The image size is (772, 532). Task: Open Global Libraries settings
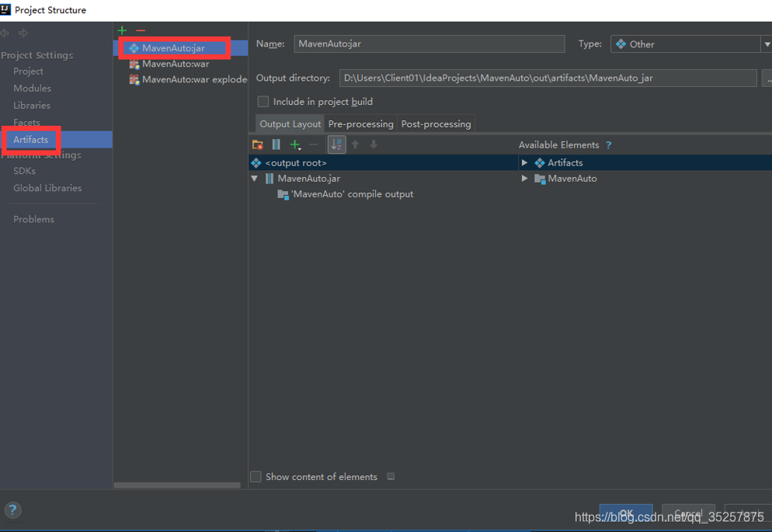pyautogui.click(x=47, y=188)
